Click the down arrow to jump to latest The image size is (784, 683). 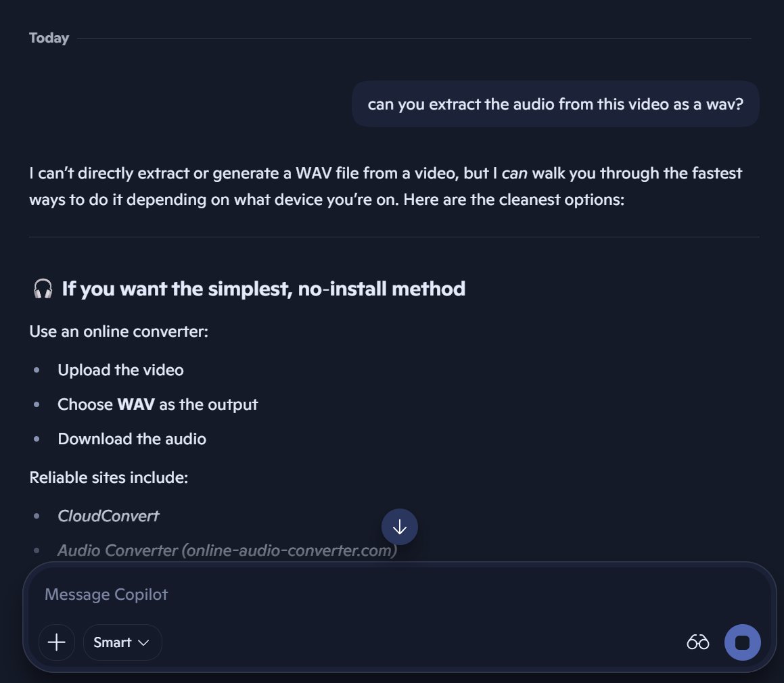pos(400,527)
